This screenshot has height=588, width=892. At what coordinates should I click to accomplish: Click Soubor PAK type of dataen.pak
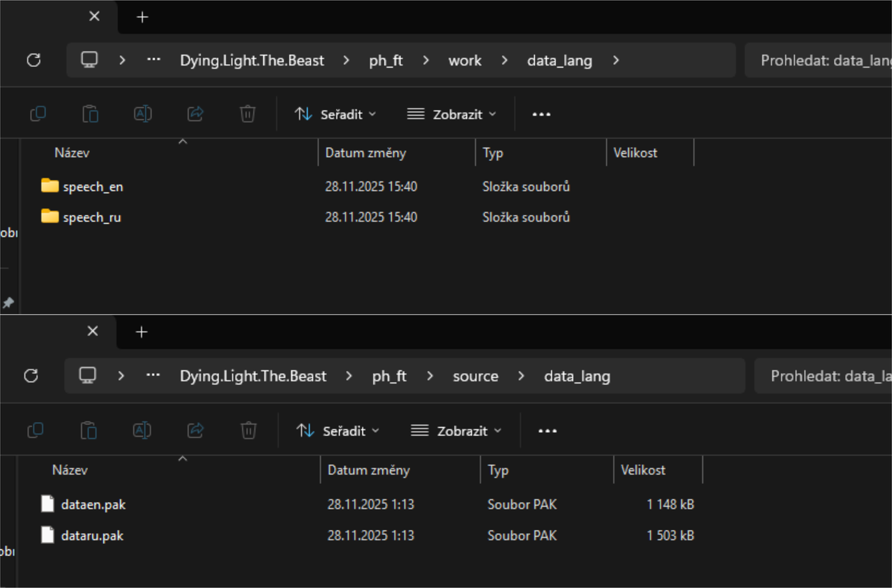point(522,504)
